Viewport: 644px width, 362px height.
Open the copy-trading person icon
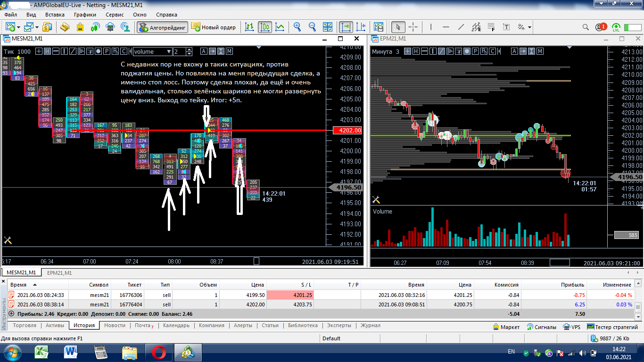click(x=125, y=27)
